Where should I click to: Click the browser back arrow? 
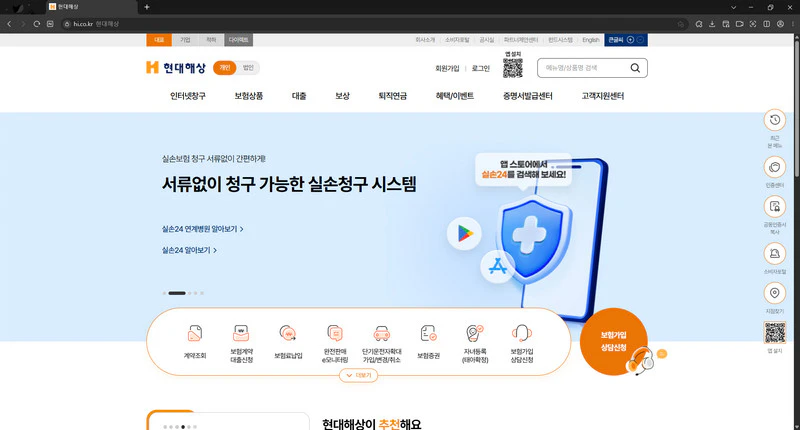(x=9, y=24)
